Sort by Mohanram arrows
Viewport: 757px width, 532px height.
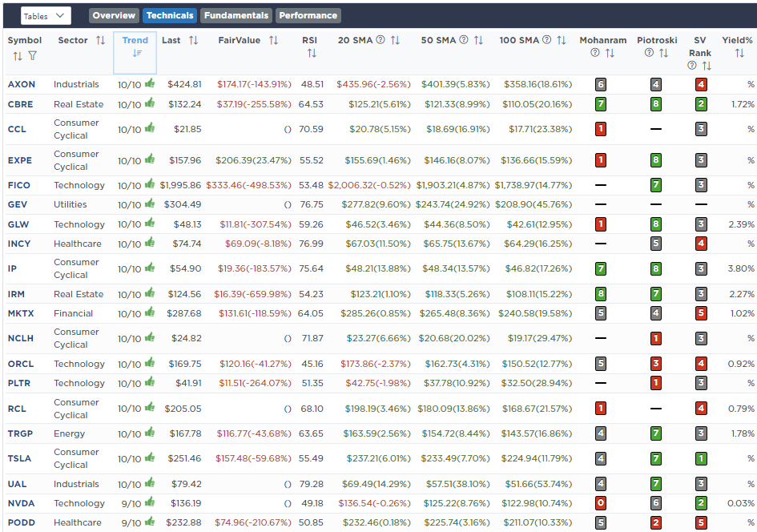[x=610, y=53]
